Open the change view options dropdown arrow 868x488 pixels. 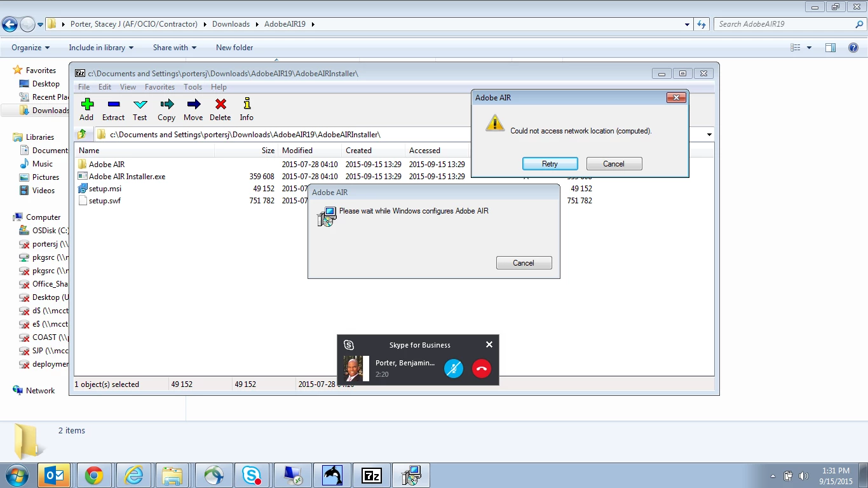pyautogui.click(x=809, y=48)
